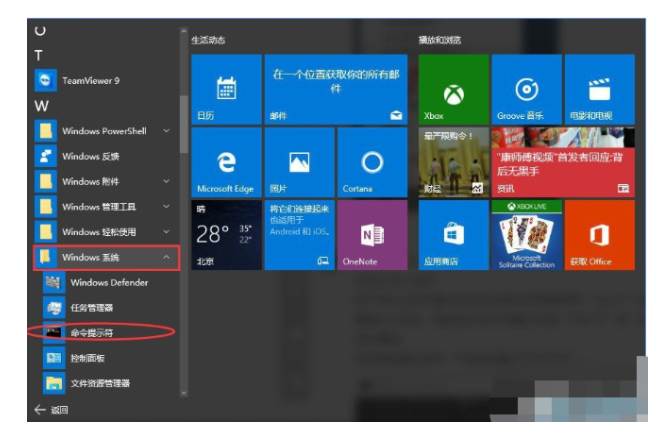Open the OneNote tile
This screenshot has width=667, height=435.
point(372,234)
